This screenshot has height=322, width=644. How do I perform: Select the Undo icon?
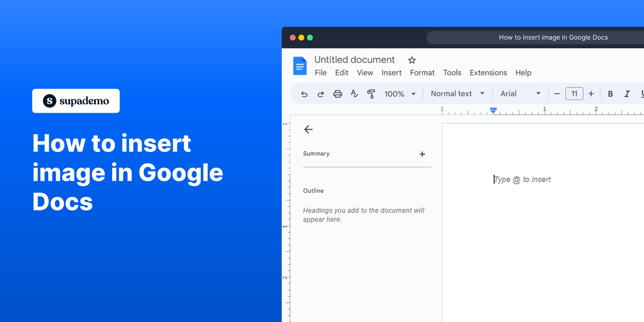304,93
